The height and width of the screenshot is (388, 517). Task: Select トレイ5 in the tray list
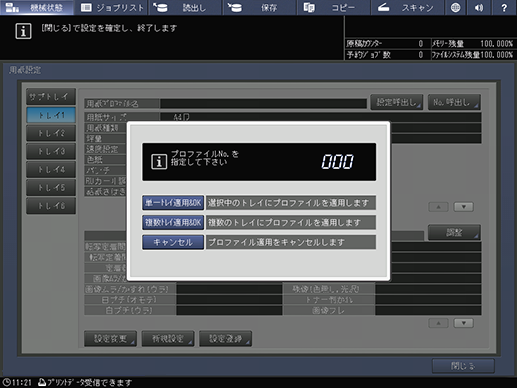tap(51, 188)
